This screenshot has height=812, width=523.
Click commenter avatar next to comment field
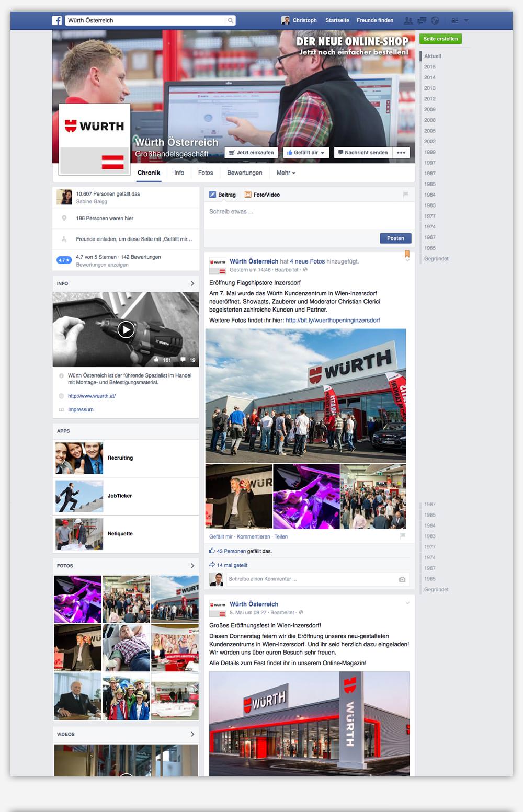click(x=217, y=579)
